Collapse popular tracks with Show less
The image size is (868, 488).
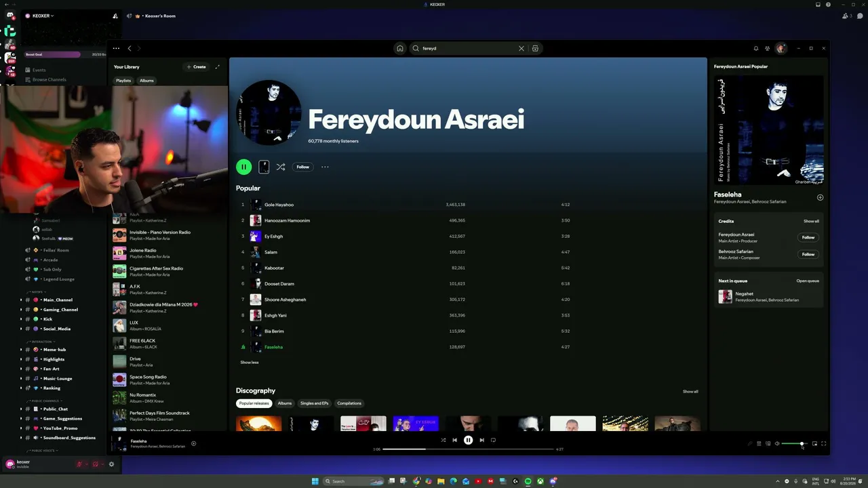coord(250,363)
